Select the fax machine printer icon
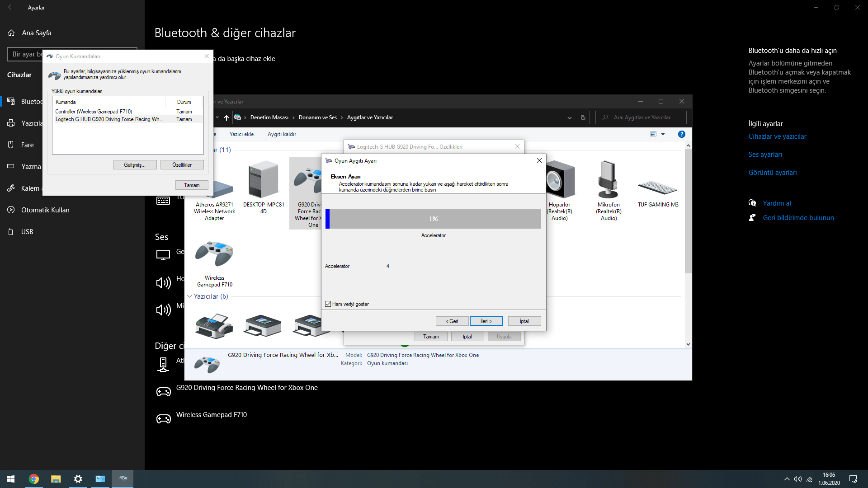 (x=214, y=325)
